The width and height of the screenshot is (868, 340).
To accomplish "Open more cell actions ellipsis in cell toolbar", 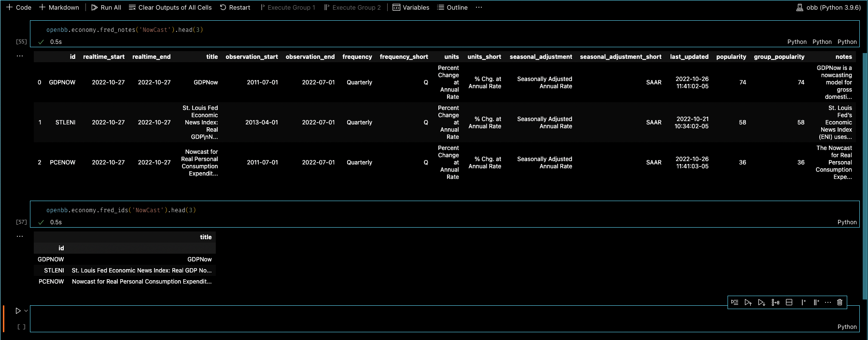I will [828, 302].
